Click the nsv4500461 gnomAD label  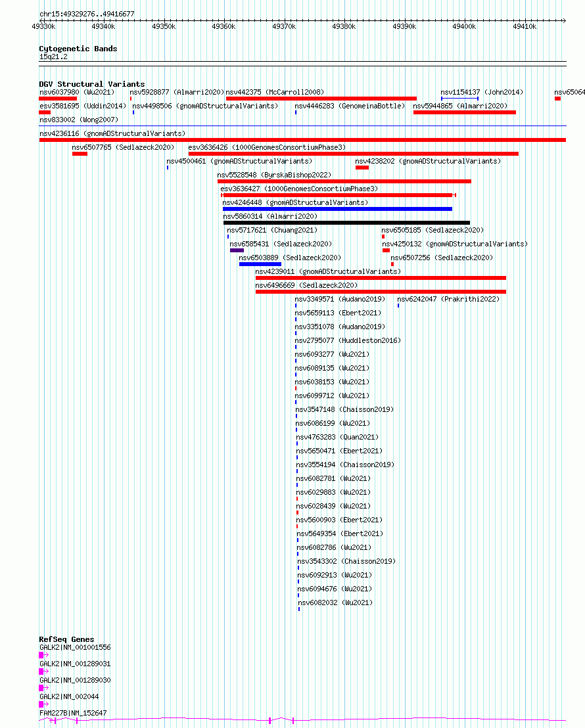[239, 161]
